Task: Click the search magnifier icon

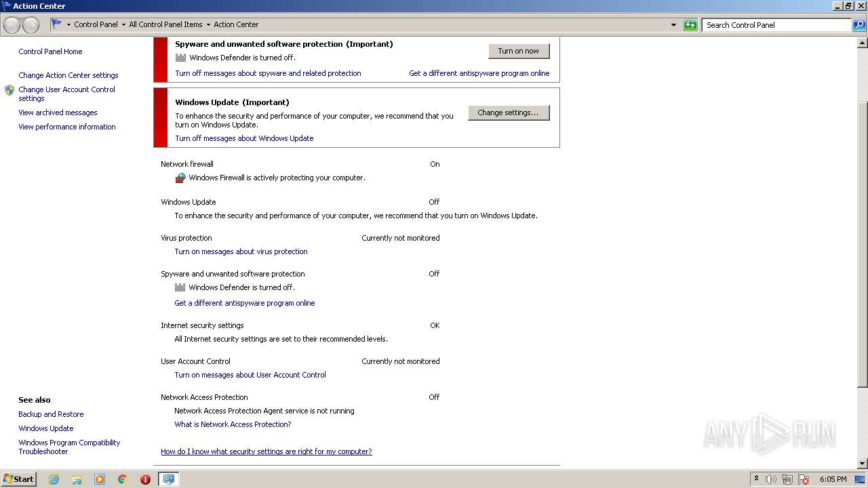Action: (x=859, y=25)
